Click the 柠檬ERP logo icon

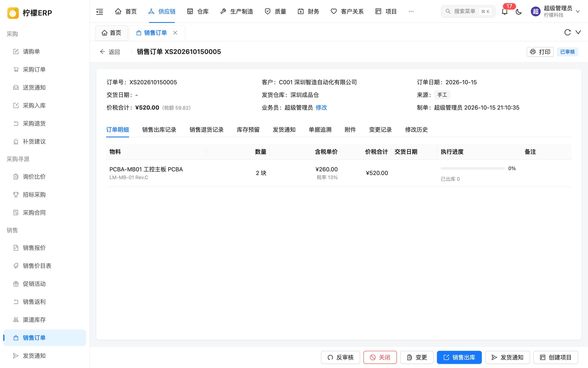pyautogui.click(x=13, y=13)
